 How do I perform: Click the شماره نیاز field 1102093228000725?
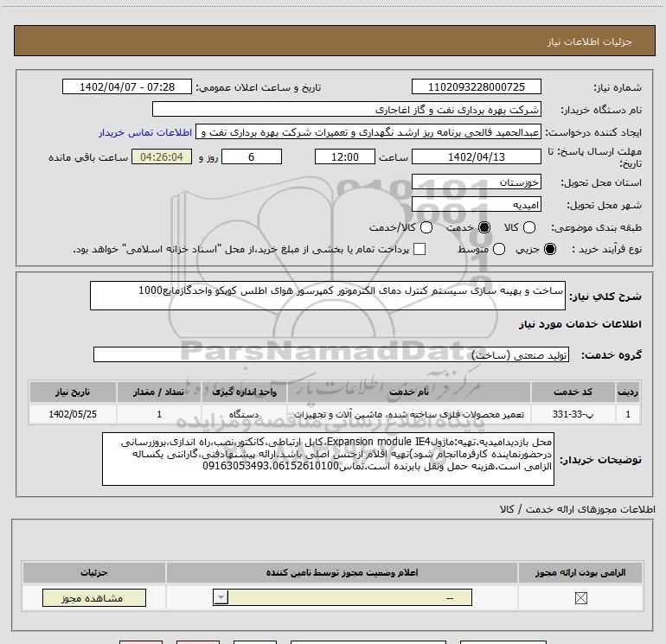[x=476, y=86]
